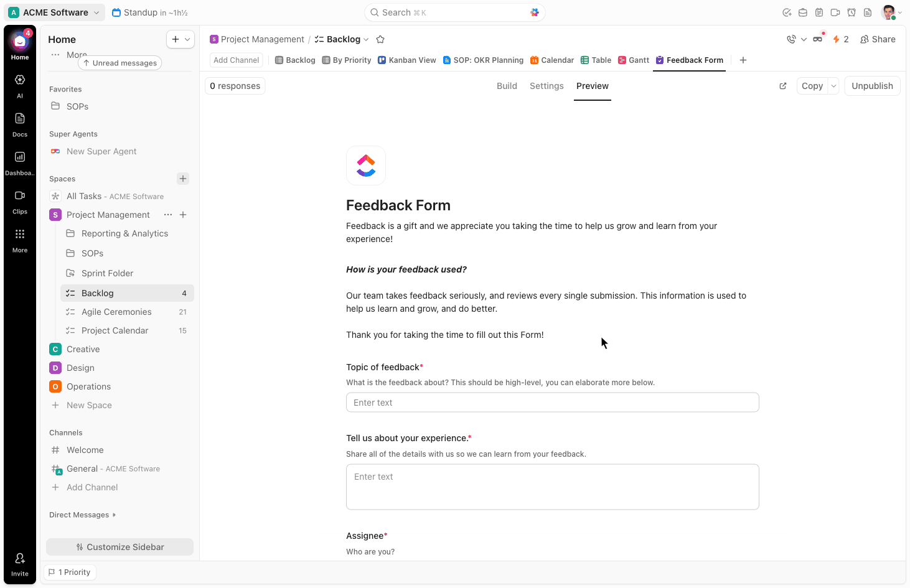Open the notepad icon in the top bar
Screen dimensions: 910x588
point(819,12)
